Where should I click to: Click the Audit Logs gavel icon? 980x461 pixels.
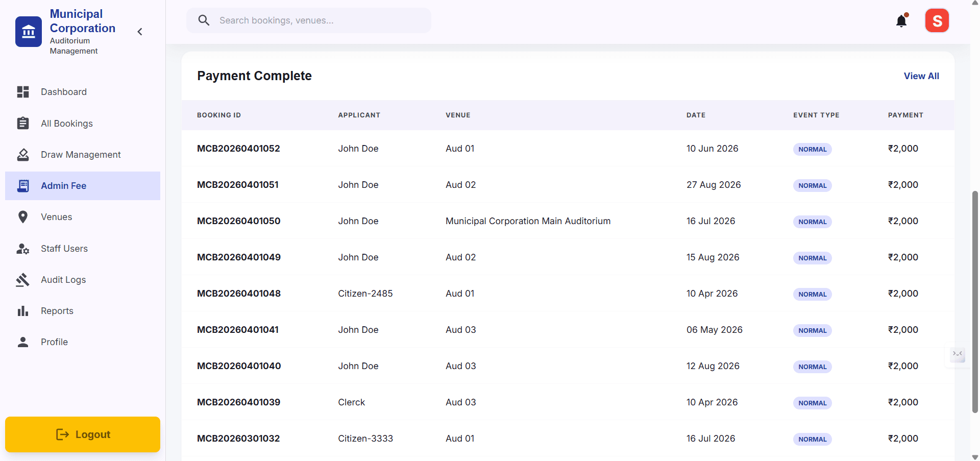pyautogui.click(x=23, y=280)
